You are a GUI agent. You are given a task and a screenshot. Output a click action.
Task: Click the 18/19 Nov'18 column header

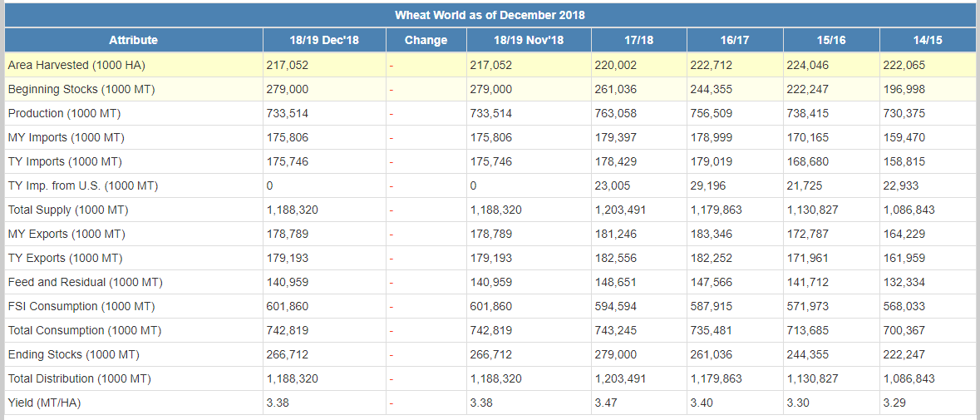(x=529, y=40)
